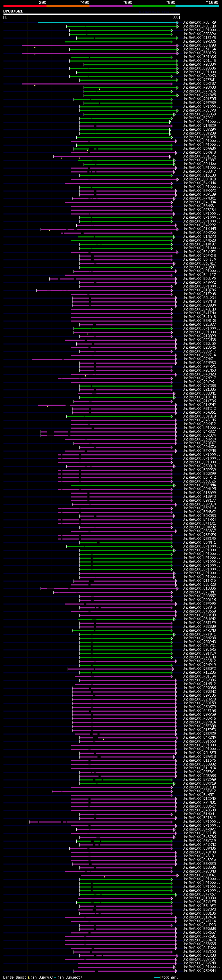Image resolution: width=222 pixels, height=980 pixels.
Task: Click the red ~20% identity legend bar
Action: click(x=25, y=6)
